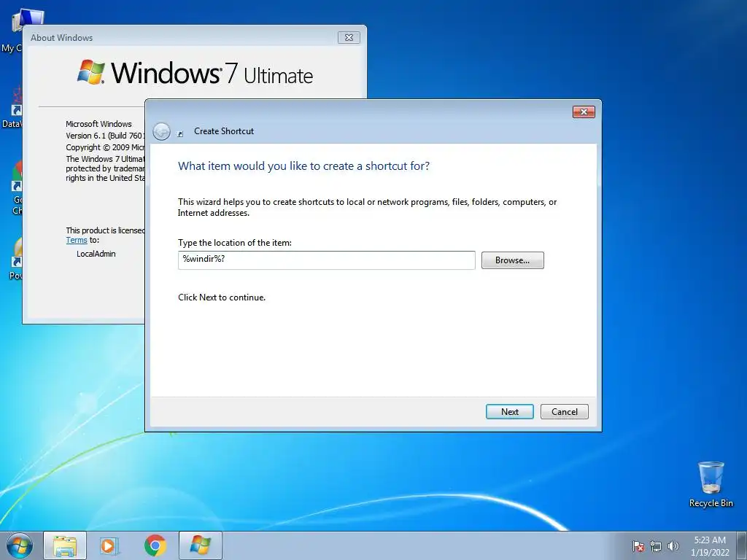Click the 'Microsoft Windows' line in About Windows
The image size is (747, 560).
tap(98, 124)
